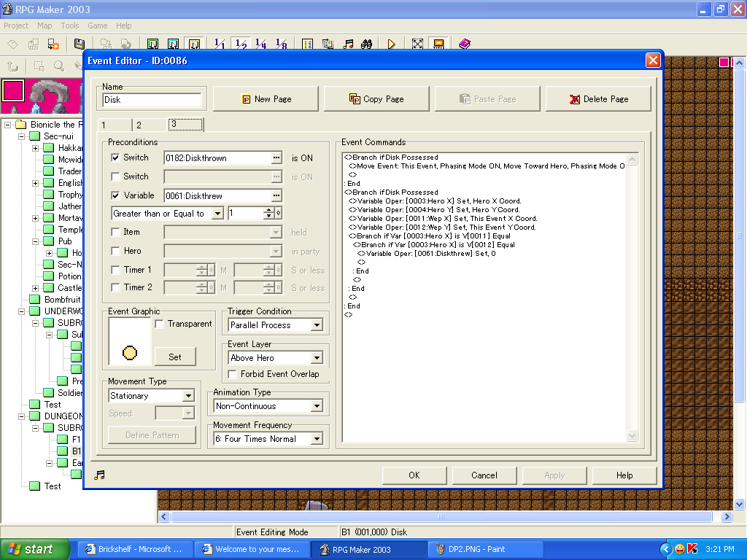Open the Trigger Condition dropdown
The width and height of the screenshot is (747, 560).
point(317,325)
